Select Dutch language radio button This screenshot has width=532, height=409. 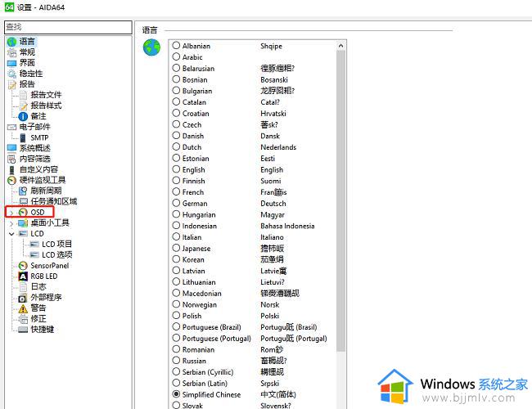click(x=176, y=146)
